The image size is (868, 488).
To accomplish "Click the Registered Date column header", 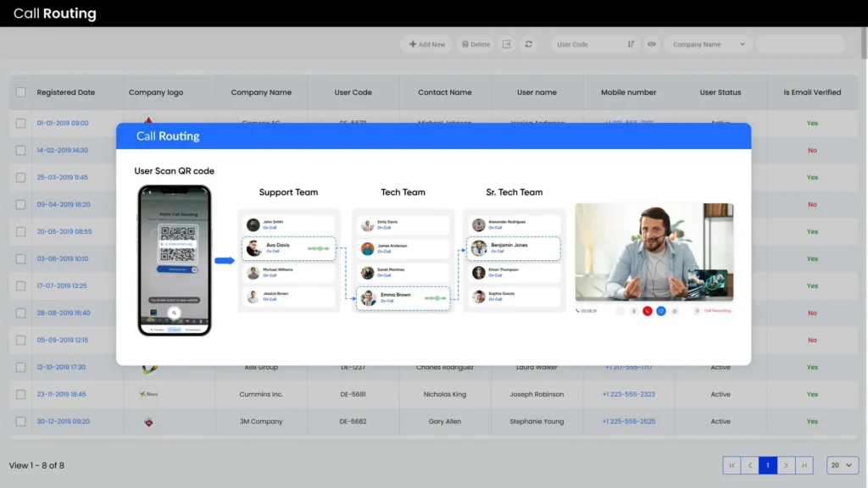I will (x=66, y=92).
